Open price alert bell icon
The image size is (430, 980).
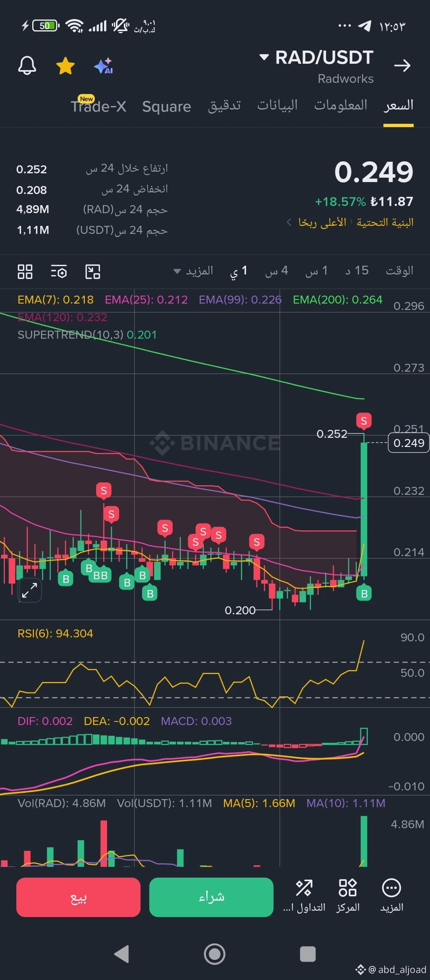pos(27,65)
